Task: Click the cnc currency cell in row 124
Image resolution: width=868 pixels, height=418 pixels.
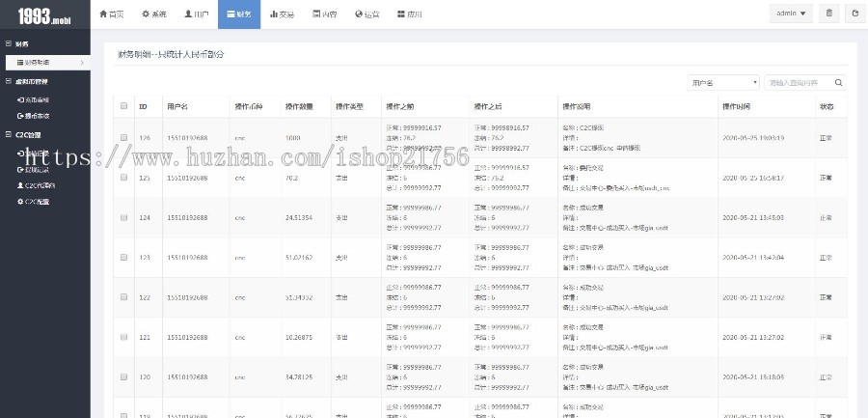Action: click(x=240, y=218)
